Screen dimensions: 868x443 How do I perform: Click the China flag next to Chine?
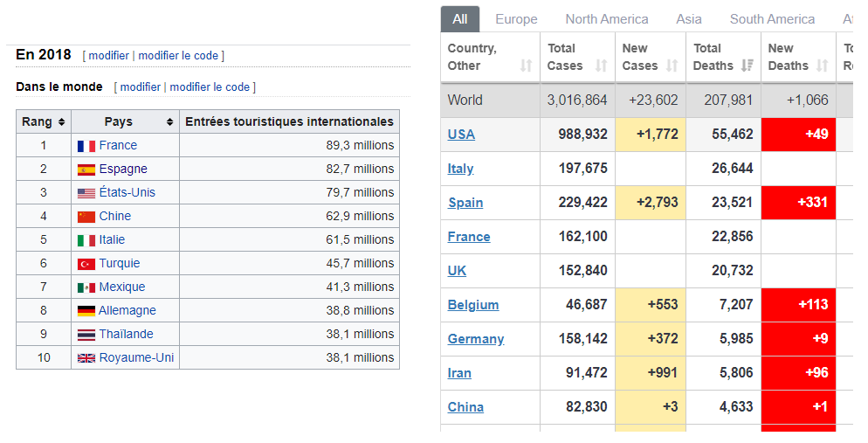click(x=86, y=217)
